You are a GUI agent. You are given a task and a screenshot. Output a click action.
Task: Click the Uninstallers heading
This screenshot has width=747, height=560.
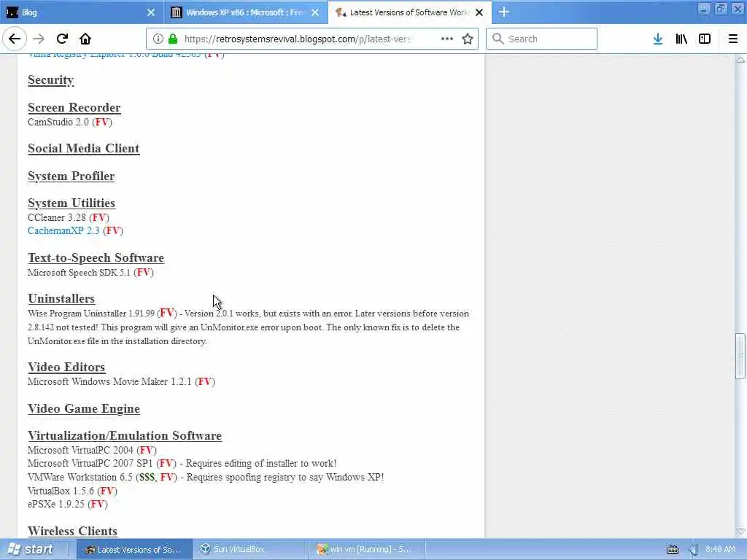61,298
